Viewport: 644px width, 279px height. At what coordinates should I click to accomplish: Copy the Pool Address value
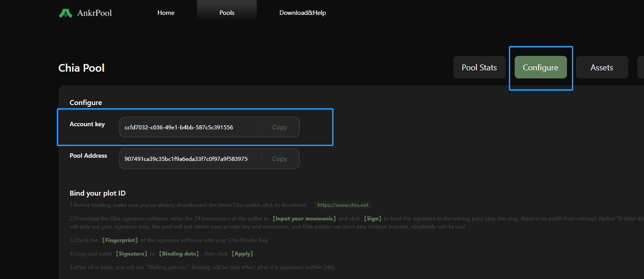[x=279, y=159]
